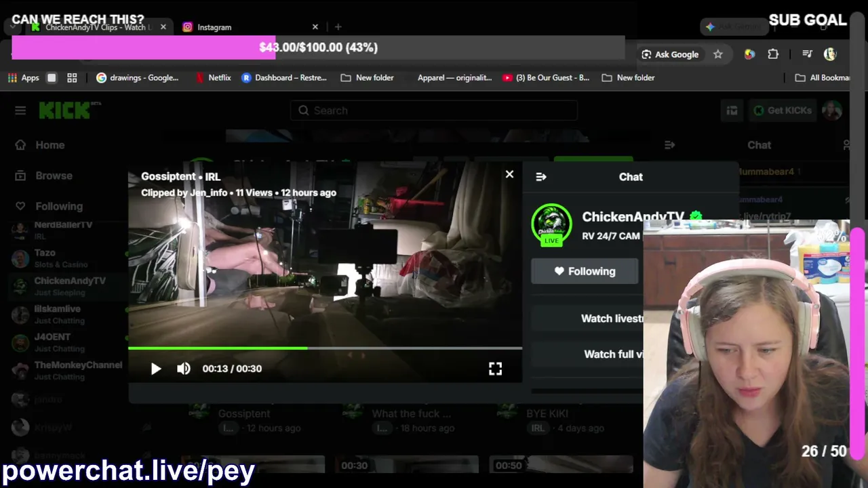Collapse the background page chat panel
The height and width of the screenshot is (488, 868).
[670, 145]
